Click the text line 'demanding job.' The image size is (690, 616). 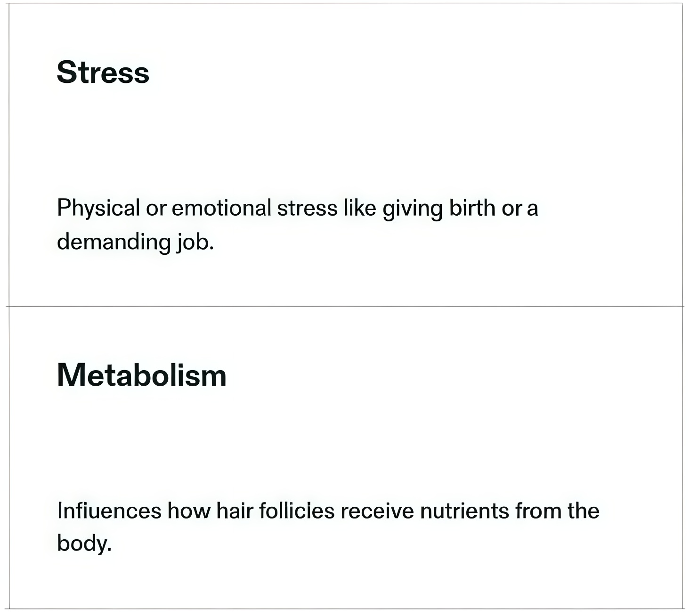(136, 242)
